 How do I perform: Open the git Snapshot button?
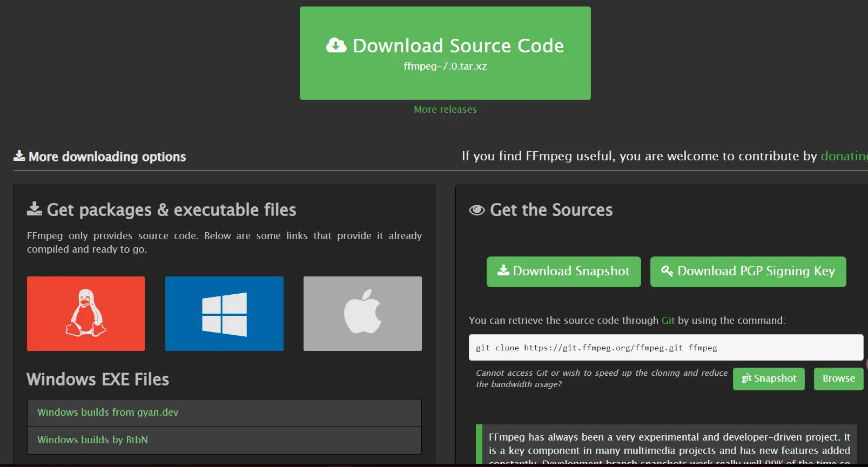[x=769, y=378]
